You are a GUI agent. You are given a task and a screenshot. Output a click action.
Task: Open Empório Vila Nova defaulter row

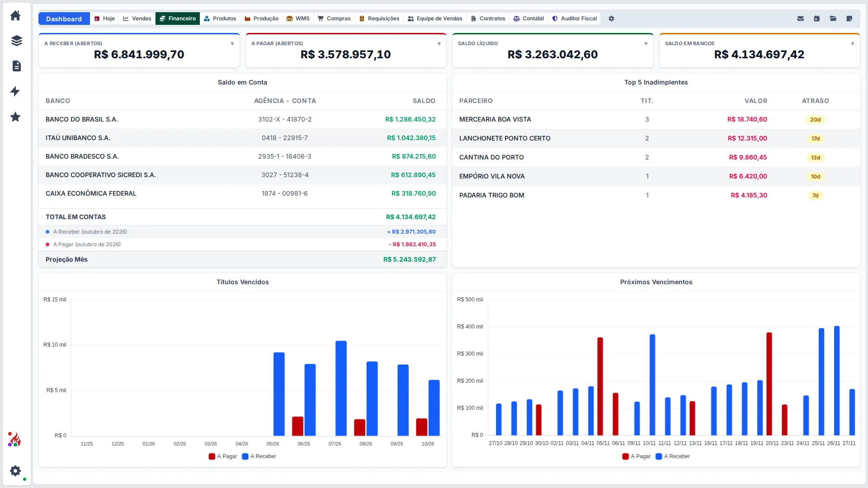656,176
